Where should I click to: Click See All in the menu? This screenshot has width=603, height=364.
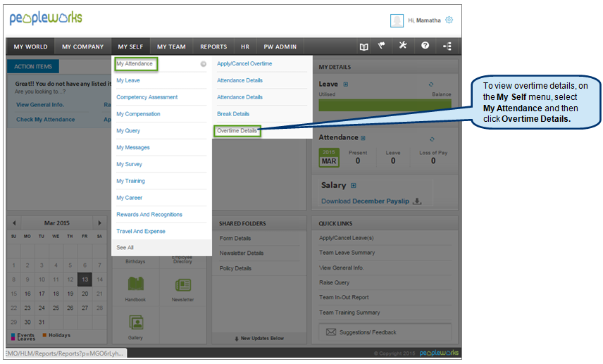[125, 248]
